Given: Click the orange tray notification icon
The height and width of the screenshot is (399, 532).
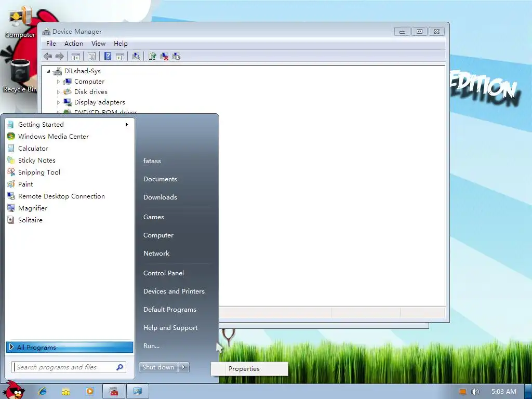Looking at the screenshot, I should coord(462,392).
